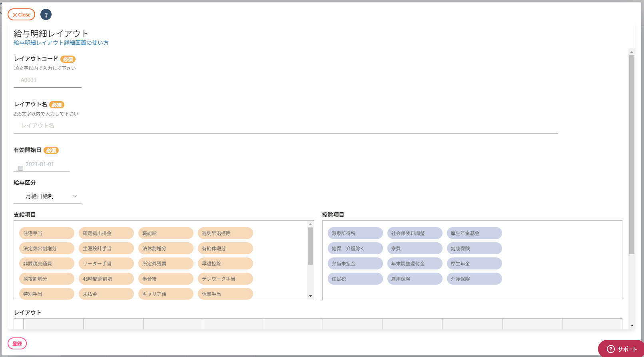644x357 pixels.
Task: Select the 厚生年金基金 deduction chip
Action: coord(474,233)
